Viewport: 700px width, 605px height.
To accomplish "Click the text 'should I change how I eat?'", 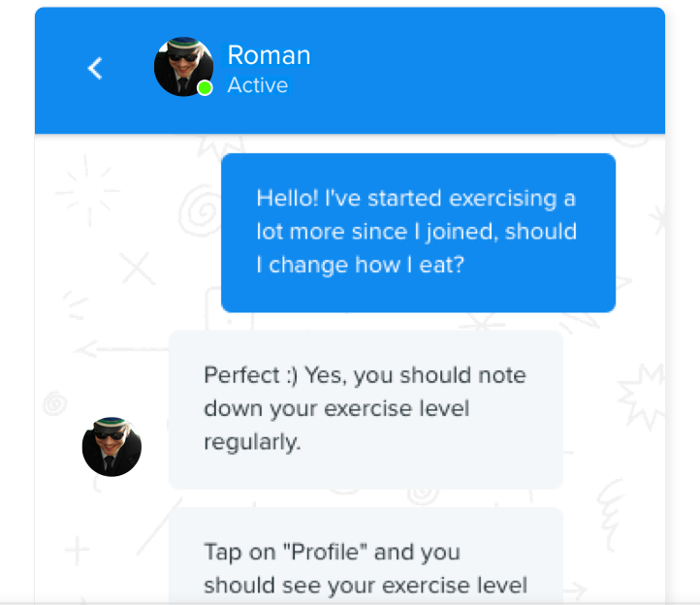I will pos(417,248).
